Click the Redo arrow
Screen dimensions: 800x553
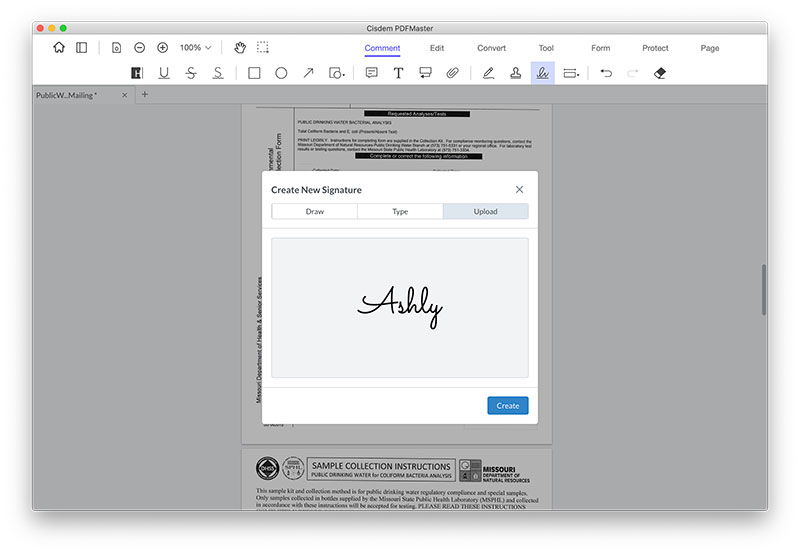coord(633,73)
